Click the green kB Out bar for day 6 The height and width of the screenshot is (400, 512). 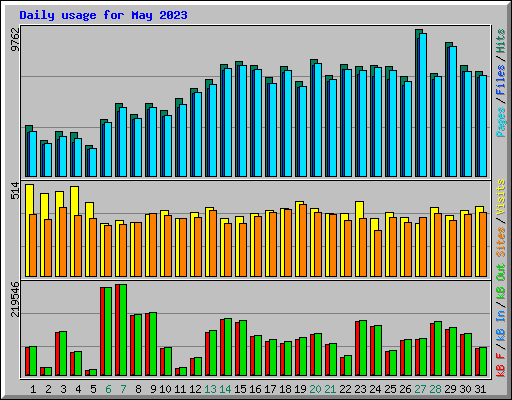coord(108,332)
